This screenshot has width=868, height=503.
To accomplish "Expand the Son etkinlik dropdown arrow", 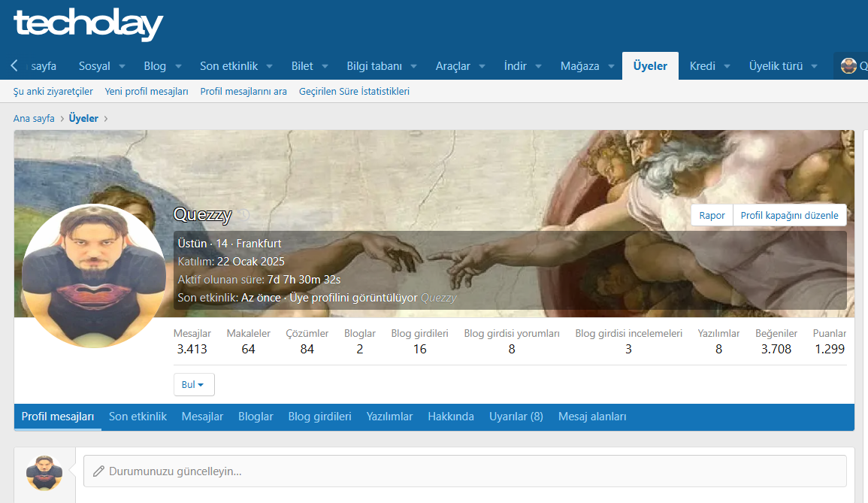I will 270,66.
